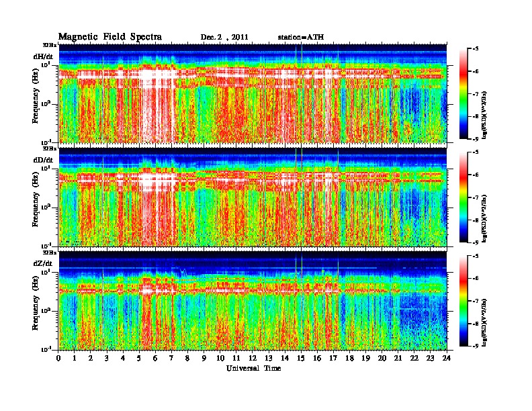
Task: Click hour "15" on the Universal Time axis
Action: (x=301, y=358)
